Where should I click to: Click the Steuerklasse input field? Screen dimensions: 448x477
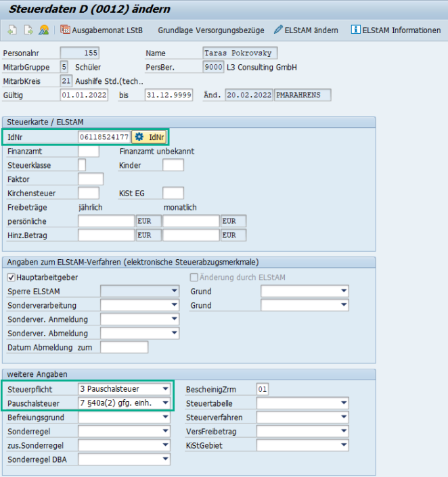82,165
